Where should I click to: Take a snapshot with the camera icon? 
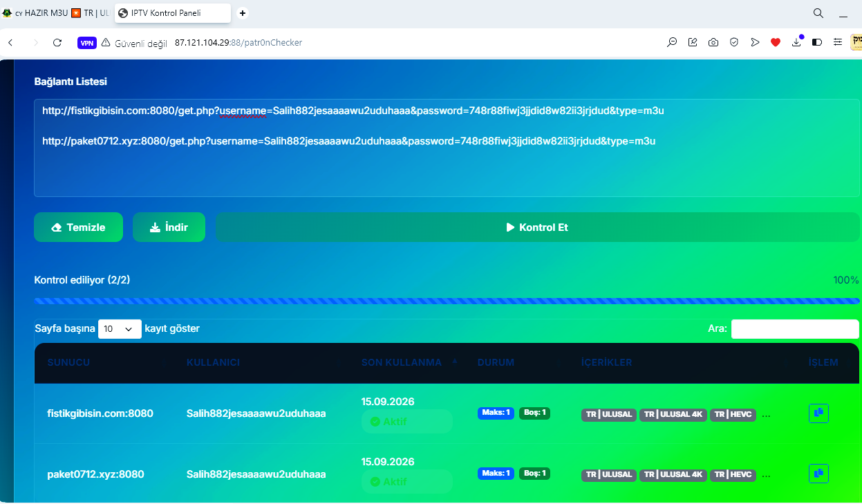coord(713,42)
